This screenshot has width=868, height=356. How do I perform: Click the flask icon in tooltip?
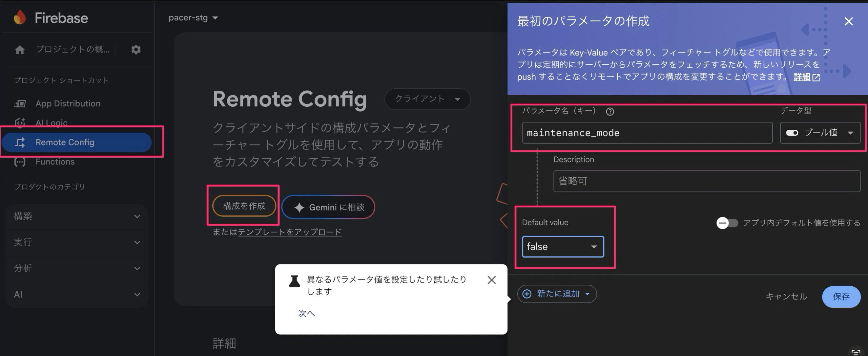pyautogui.click(x=295, y=281)
